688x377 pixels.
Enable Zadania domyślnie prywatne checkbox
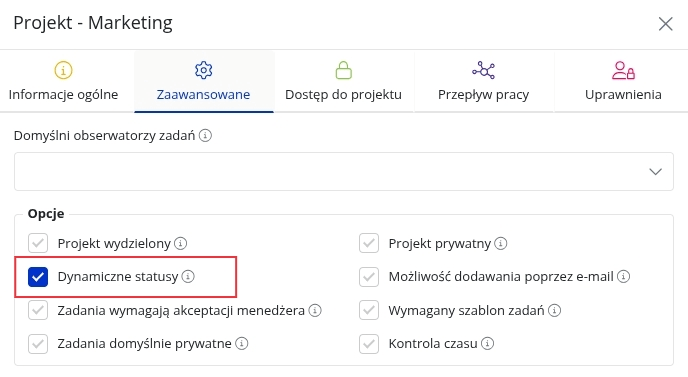pos(38,344)
